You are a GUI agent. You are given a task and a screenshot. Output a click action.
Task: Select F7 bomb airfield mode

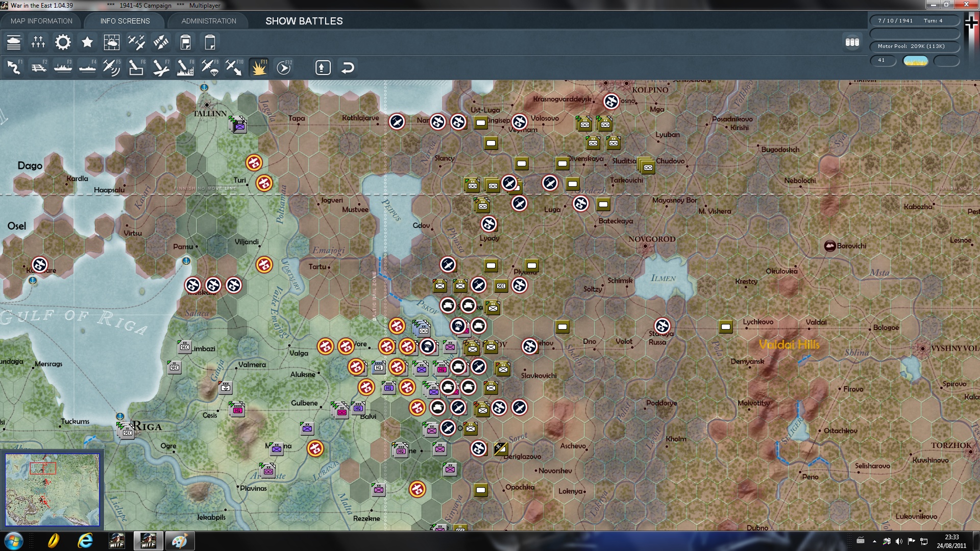point(161,67)
